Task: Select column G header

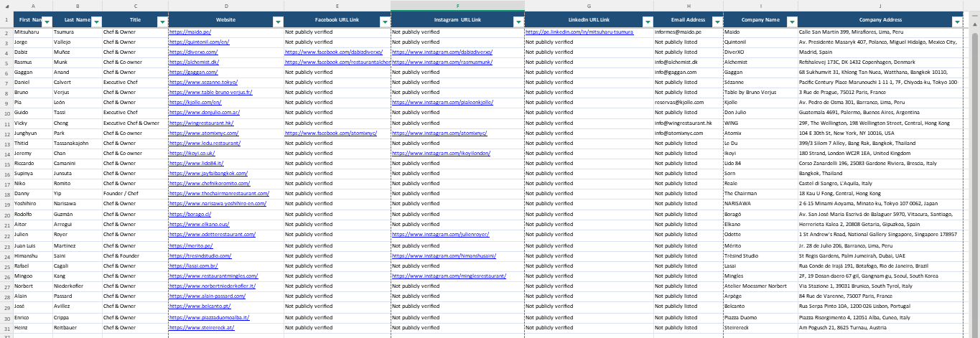Action: (x=589, y=5)
